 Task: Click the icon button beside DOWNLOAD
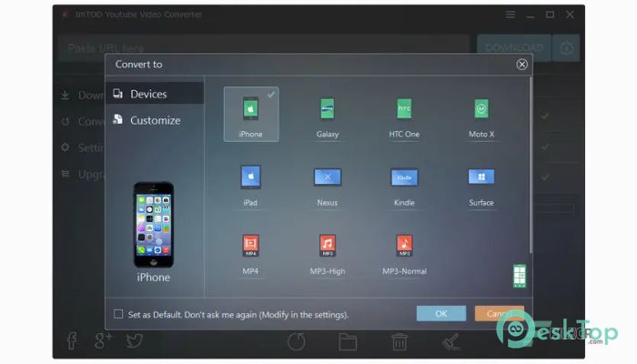tap(566, 48)
